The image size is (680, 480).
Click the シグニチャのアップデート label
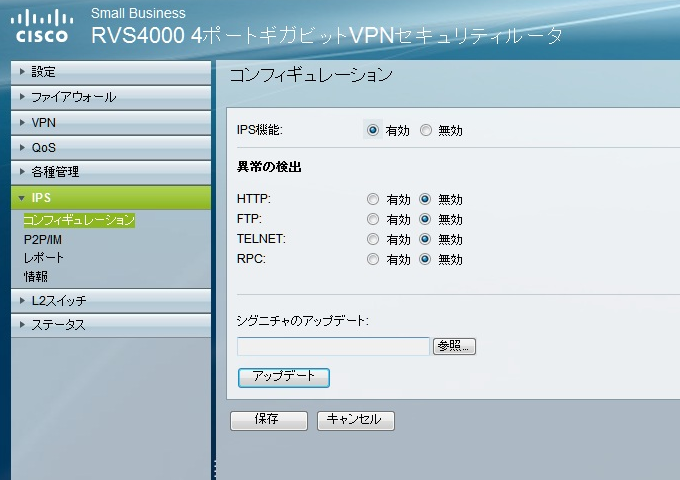[x=302, y=321]
